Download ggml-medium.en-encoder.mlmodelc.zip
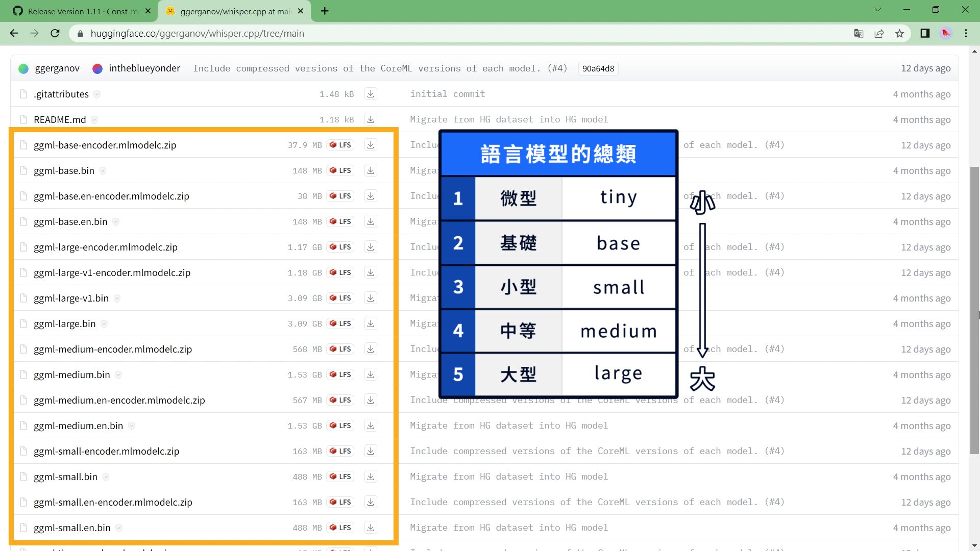Screen dimensions: 980x551 click(371, 400)
